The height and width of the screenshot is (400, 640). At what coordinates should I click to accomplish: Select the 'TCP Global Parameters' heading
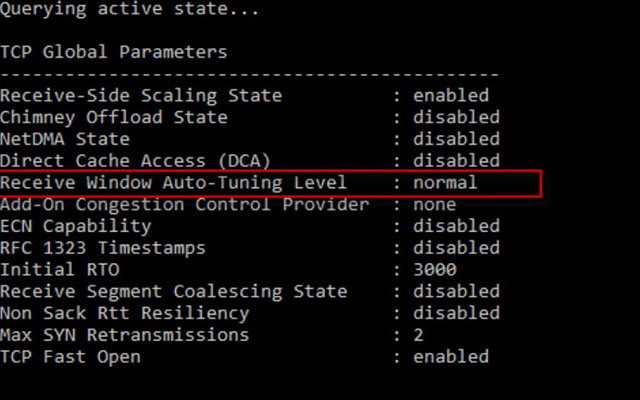pos(114,52)
